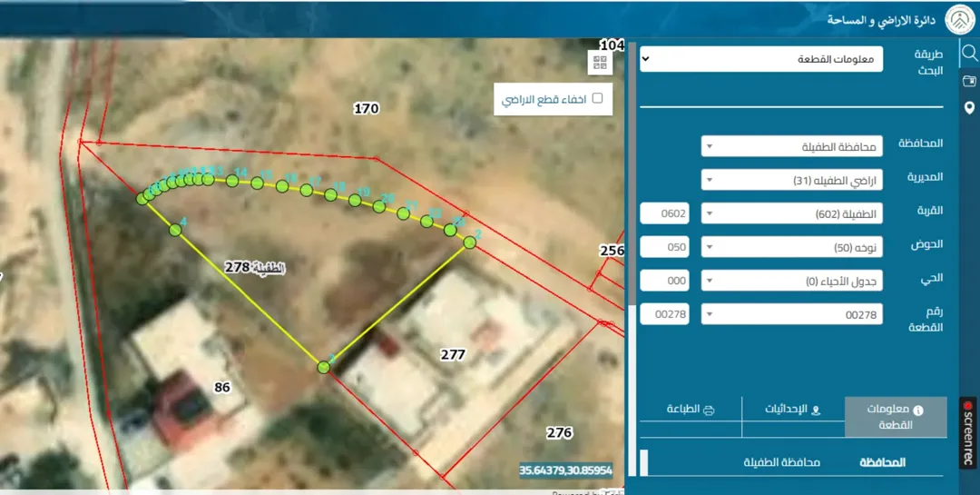Click the screenrec recording badge
The width and height of the screenshot is (980, 495).
pos(968,432)
